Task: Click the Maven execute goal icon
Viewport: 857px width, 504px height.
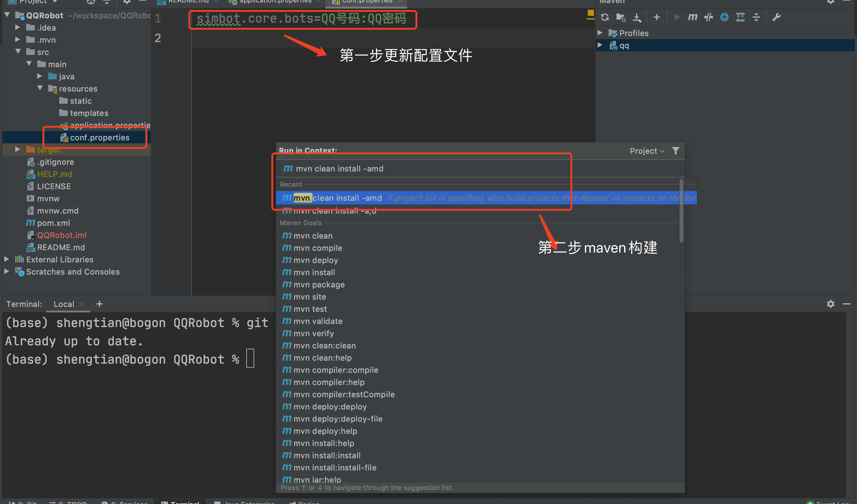Action: [692, 17]
